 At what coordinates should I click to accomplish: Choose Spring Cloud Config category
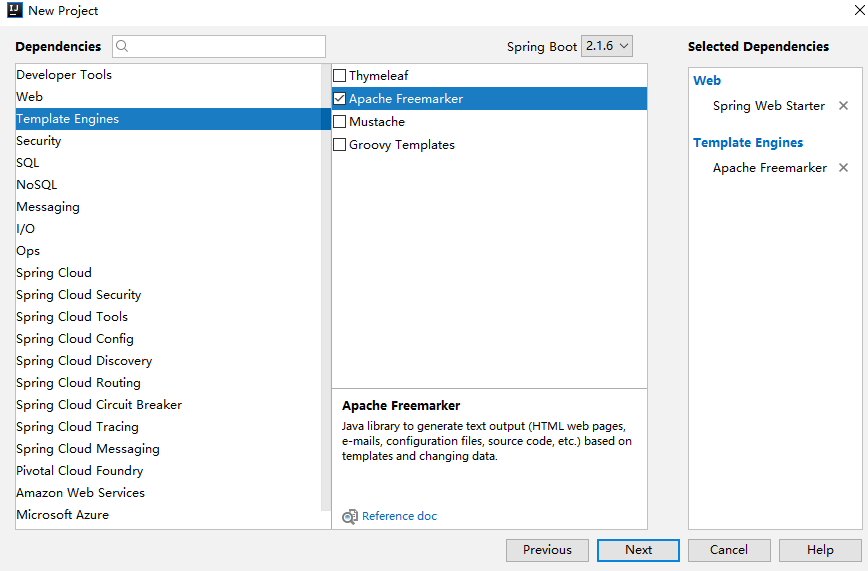pos(75,339)
